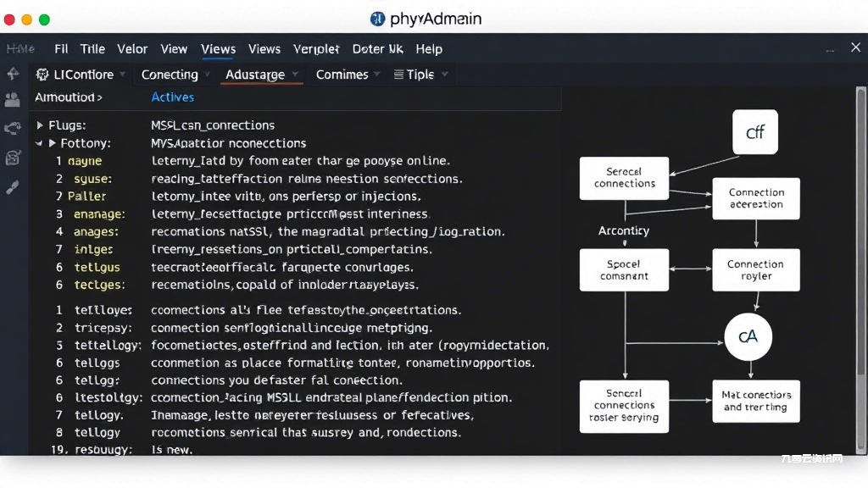Select row 1 label nayne

(86, 161)
